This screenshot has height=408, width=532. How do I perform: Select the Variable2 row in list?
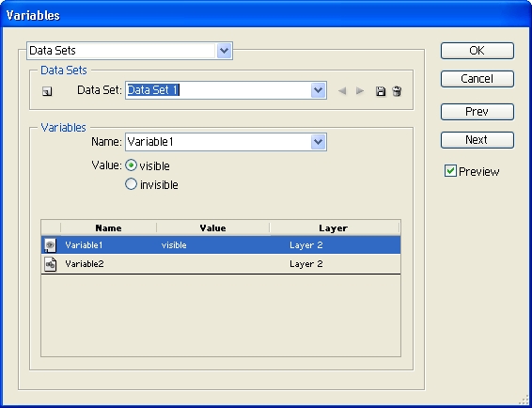tap(221, 264)
